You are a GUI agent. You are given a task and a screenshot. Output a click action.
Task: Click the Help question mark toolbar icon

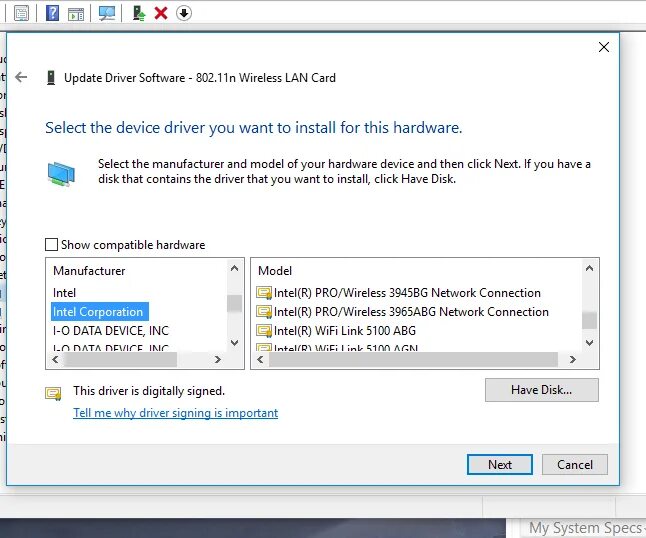(x=52, y=13)
